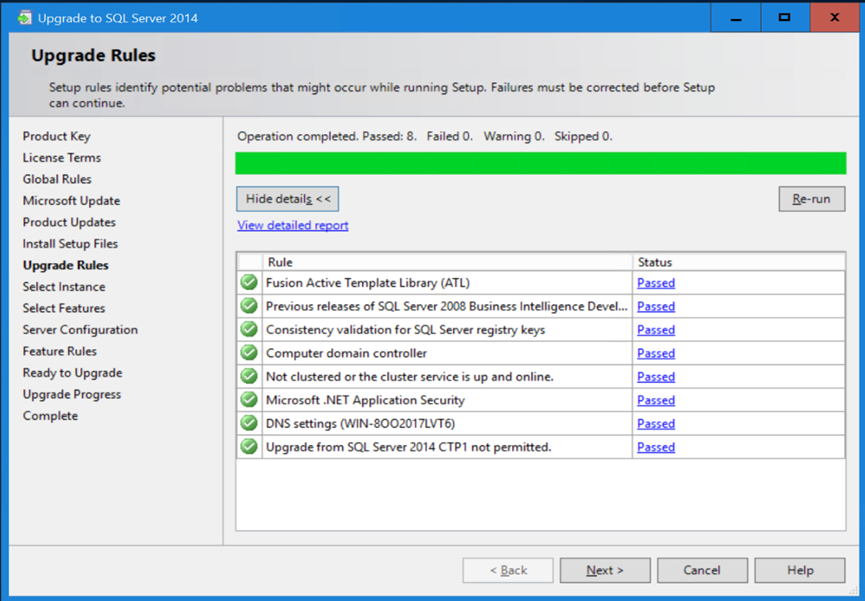Select the Select Features step
This screenshot has height=601, width=865.
64,309
